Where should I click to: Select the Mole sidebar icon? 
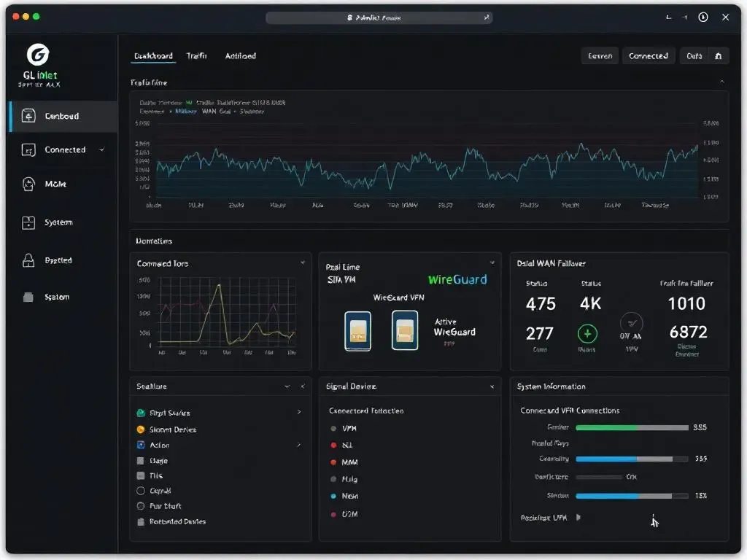[28, 184]
